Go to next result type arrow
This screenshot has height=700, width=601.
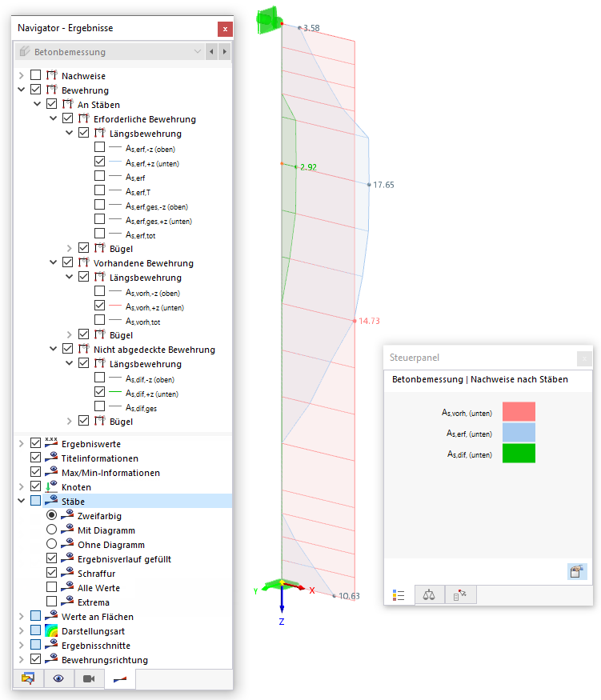pyautogui.click(x=225, y=52)
